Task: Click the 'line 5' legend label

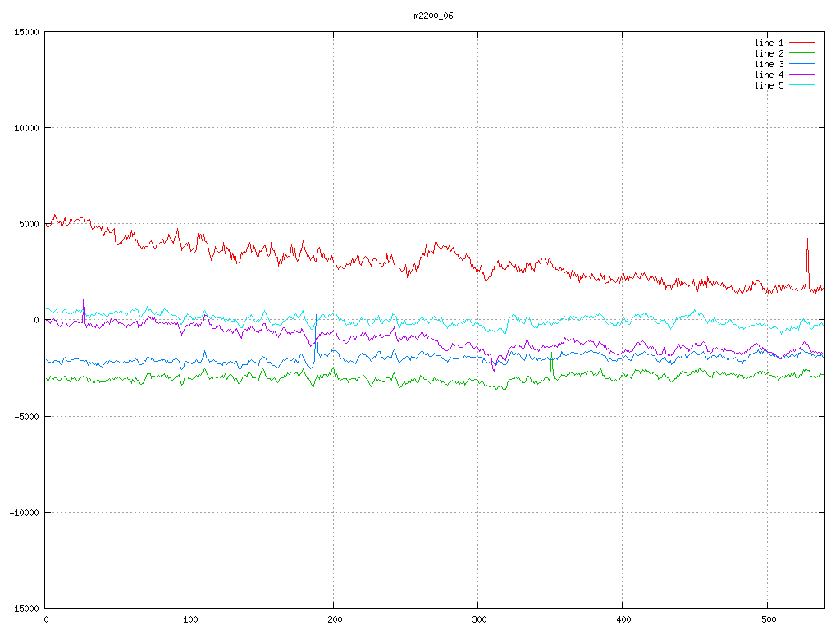Action: 769,85
